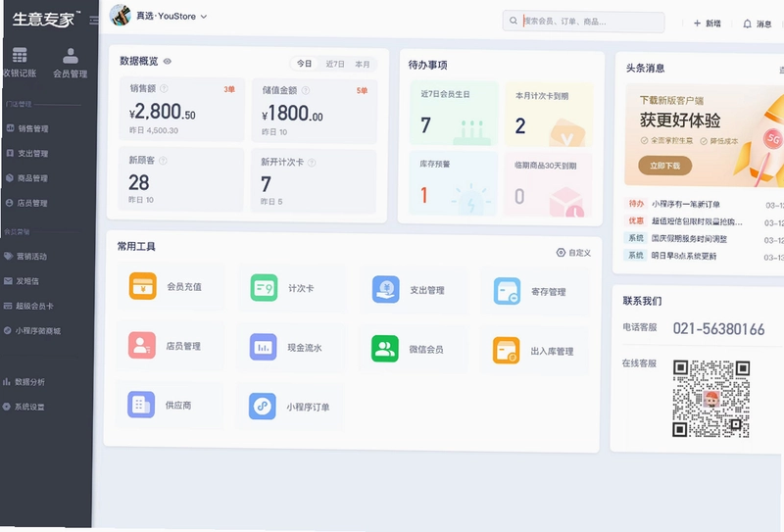Open the 消息 bell notifications
This screenshot has height=532, width=784.
[x=757, y=24]
